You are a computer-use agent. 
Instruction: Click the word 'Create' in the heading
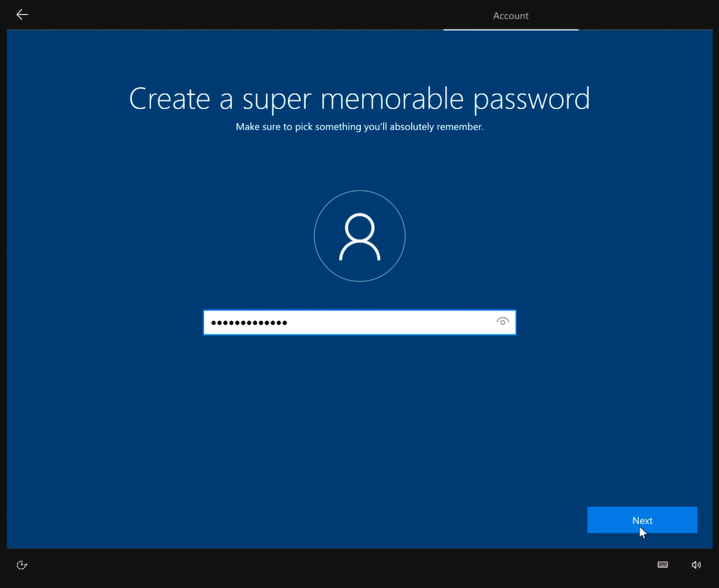[x=169, y=99]
